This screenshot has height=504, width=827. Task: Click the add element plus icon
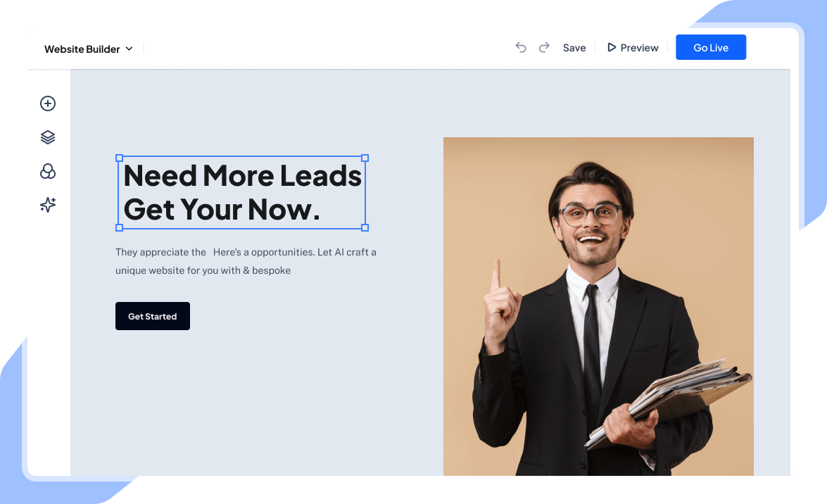click(47, 103)
